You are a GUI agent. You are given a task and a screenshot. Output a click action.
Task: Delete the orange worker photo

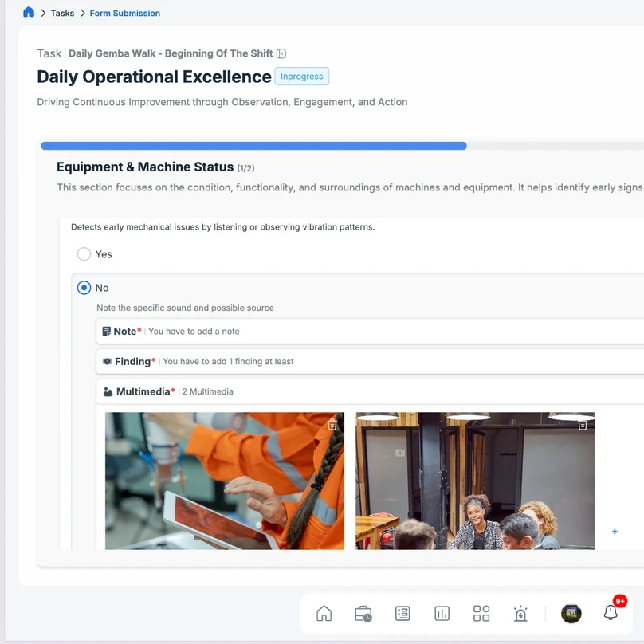[x=332, y=425]
